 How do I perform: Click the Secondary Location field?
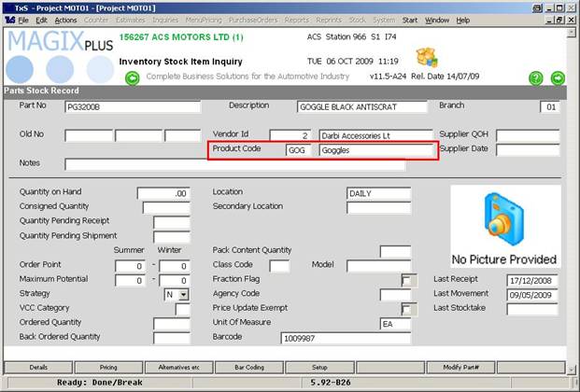pos(379,208)
